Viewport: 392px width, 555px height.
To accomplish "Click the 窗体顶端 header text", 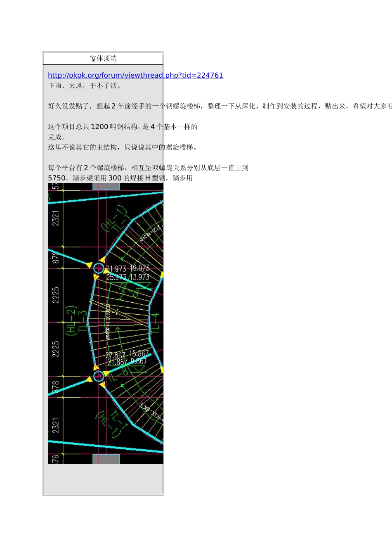I will [x=103, y=59].
